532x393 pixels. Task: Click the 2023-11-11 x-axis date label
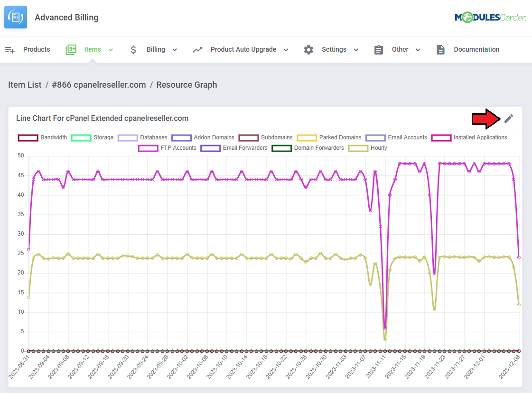pyautogui.click(x=376, y=367)
